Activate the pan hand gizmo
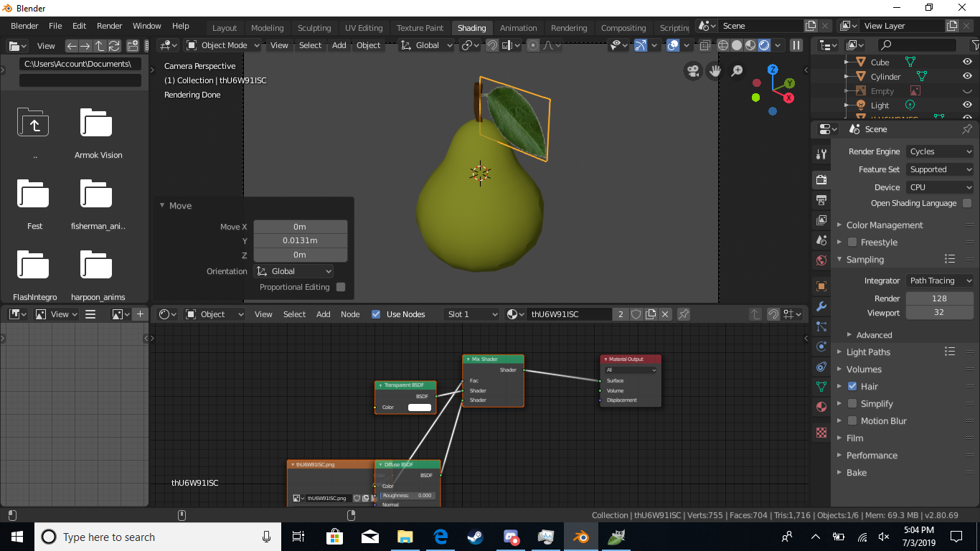This screenshot has height=551, width=980. (x=715, y=70)
